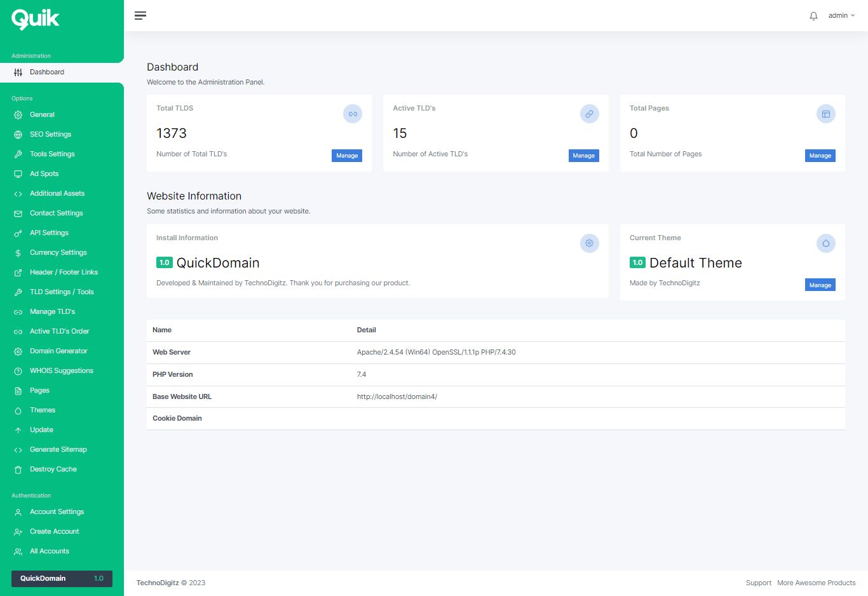Open Create Account in sidebar

[x=54, y=531]
